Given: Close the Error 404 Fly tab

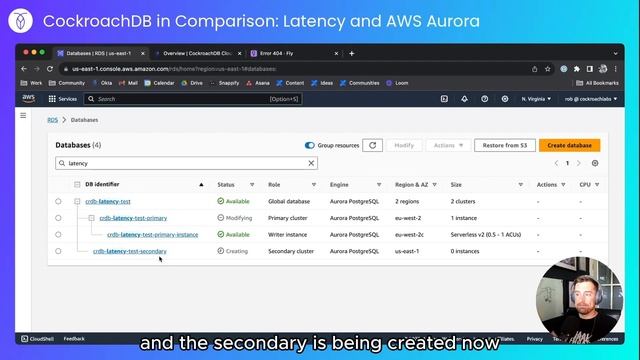Looking at the screenshot, I should tap(336, 53).
